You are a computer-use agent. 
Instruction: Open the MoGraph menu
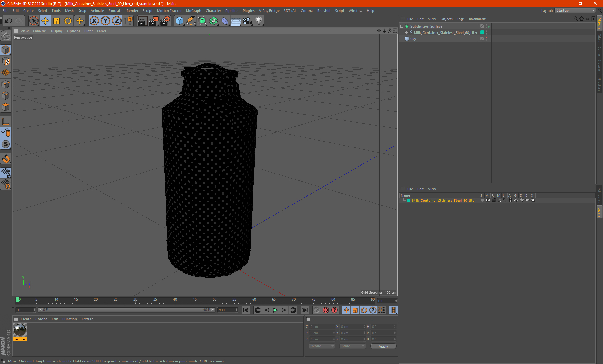tap(193, 11)
